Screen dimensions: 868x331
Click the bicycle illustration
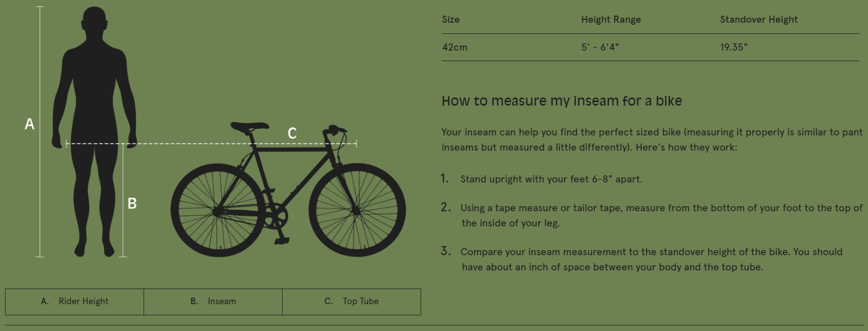288,192
